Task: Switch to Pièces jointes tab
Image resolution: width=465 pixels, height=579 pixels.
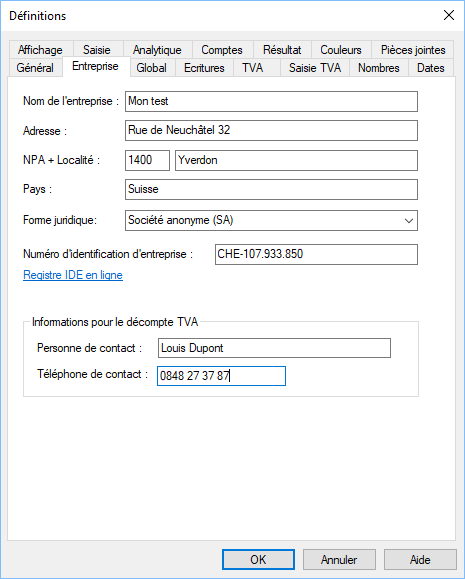Action: (413, 49)
